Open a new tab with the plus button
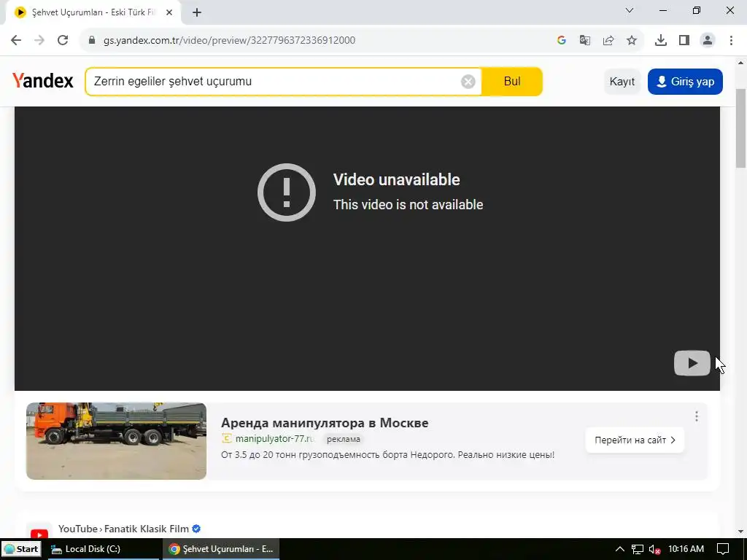Image resolution: width=747 pixels, height=560 pixels. [x=197, y=13]
